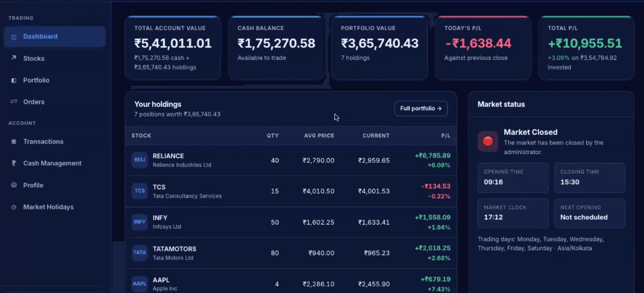Click the Next Opening Not scheduled box
644x293 pixels.
coord(590,213)
